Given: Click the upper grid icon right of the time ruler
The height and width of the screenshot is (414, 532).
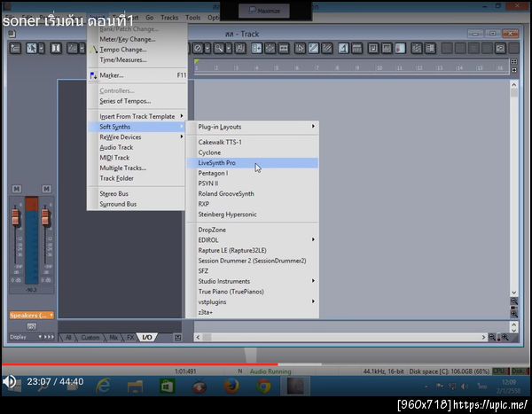Looking at the screenshot, I should [514, 62].
